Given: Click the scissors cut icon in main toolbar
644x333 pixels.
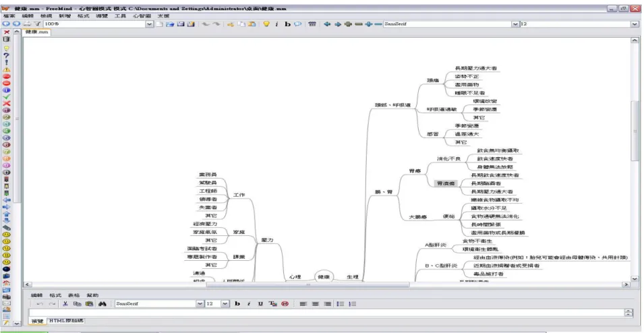Looking at the screenshot, I should pyautogui.click(x=231, y=24).
